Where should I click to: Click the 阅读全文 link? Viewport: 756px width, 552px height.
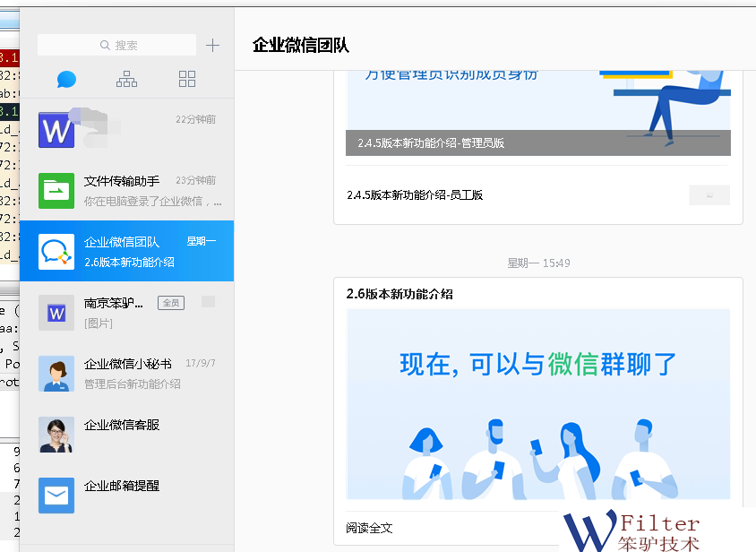click(370, 528)
